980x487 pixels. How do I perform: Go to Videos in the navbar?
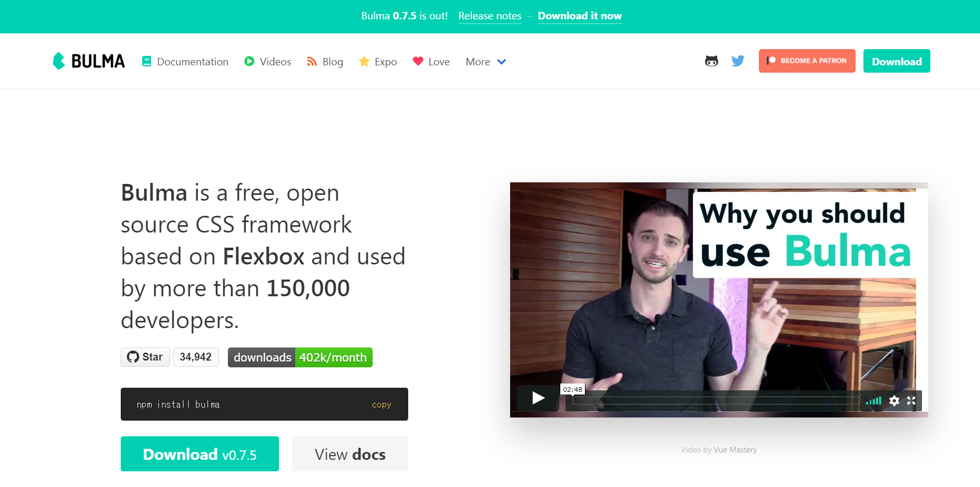pyautogui.click(x=268, y=62)
